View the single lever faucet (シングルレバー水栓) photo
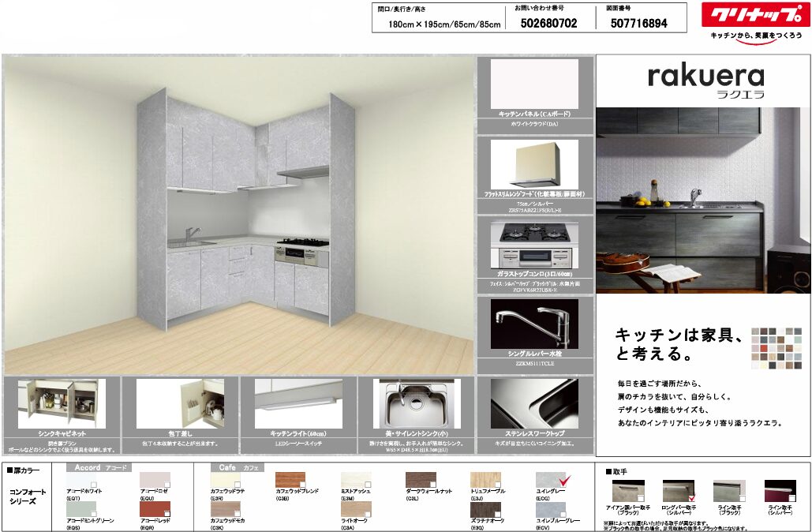This screenshot has height=532, width=812. [x=534, y=324]
